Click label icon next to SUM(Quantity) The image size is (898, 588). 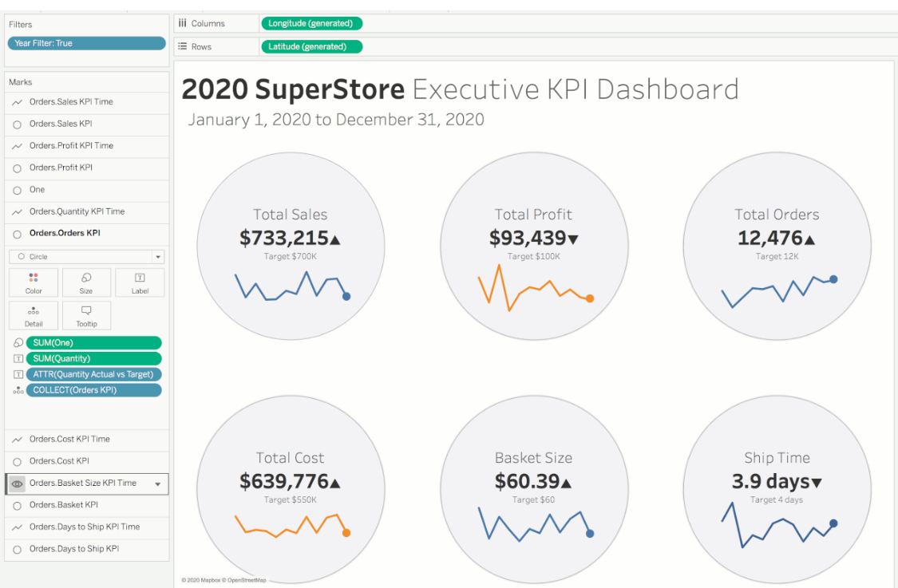(x=18, y=358)
